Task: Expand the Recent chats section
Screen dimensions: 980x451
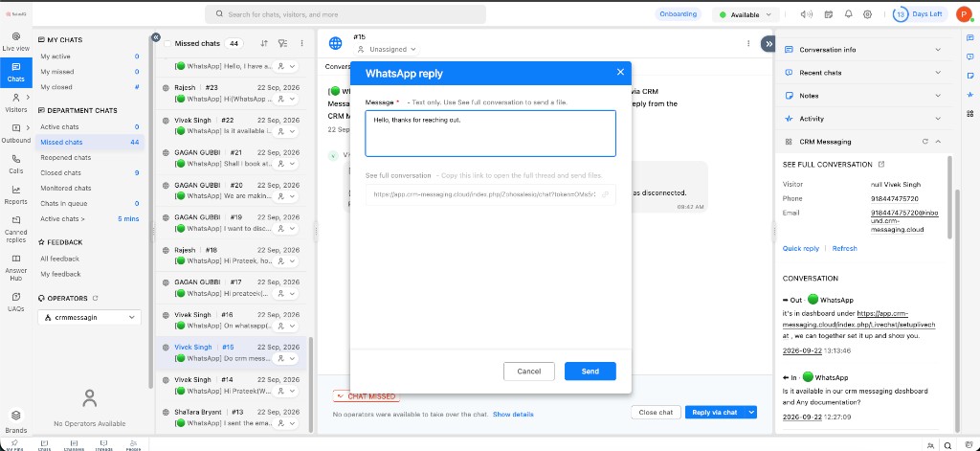Action: 862,73
